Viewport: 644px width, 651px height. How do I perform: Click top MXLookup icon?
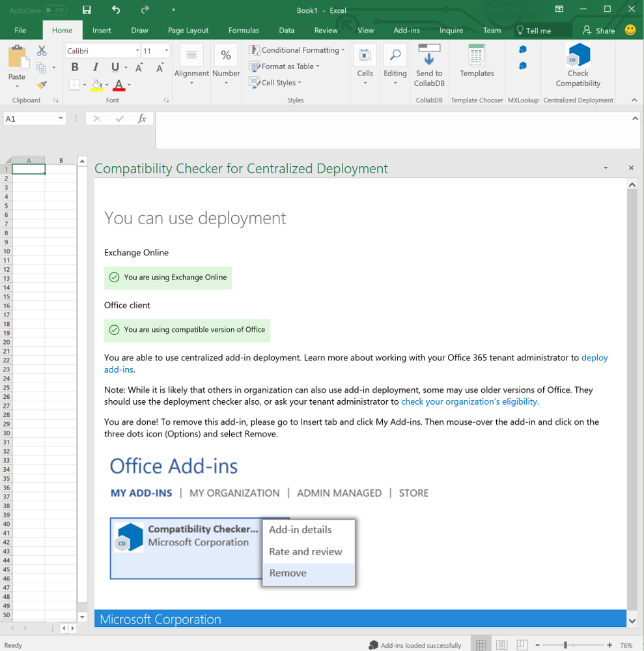click(x=523, y=50)
